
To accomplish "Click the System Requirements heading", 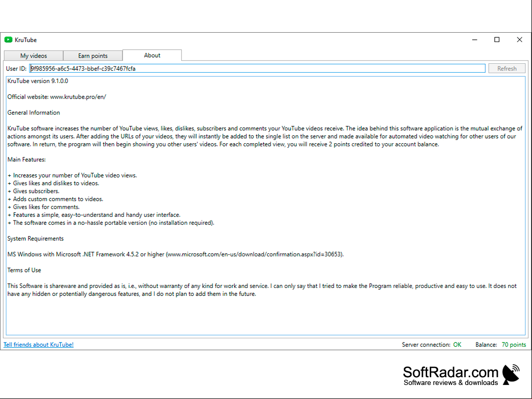I will coord(36,239).
